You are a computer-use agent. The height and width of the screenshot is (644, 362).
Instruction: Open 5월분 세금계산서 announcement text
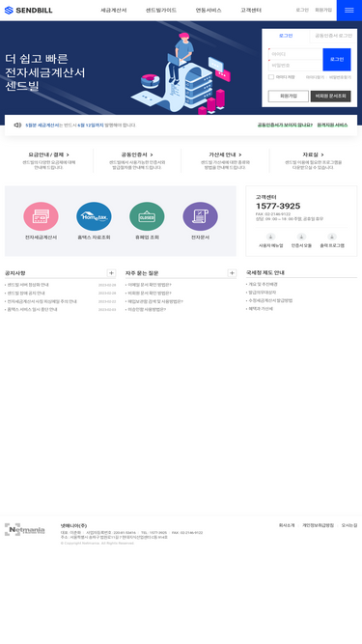click(x=80, y=125)
